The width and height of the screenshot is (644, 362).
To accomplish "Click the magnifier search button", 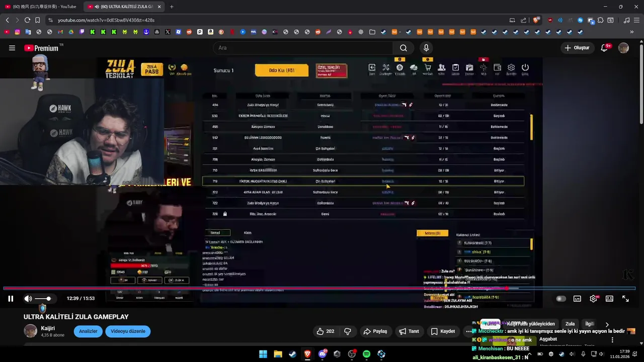I will click(404, 48).
